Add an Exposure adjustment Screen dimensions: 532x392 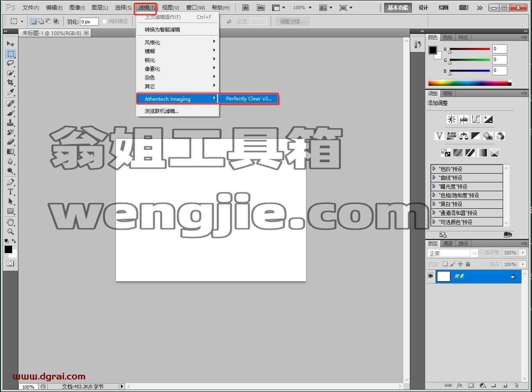coord(488,119)
